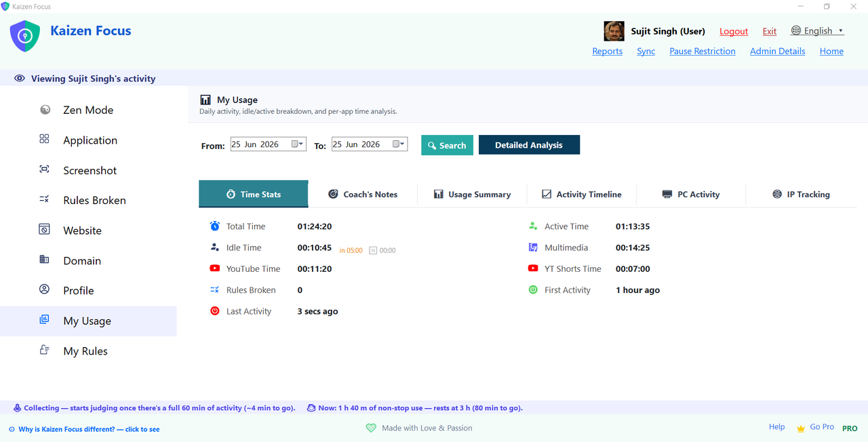Viewport: 868px width, 442px height.
Task: Click the green heart icon in footer
Action: [371, 428]
